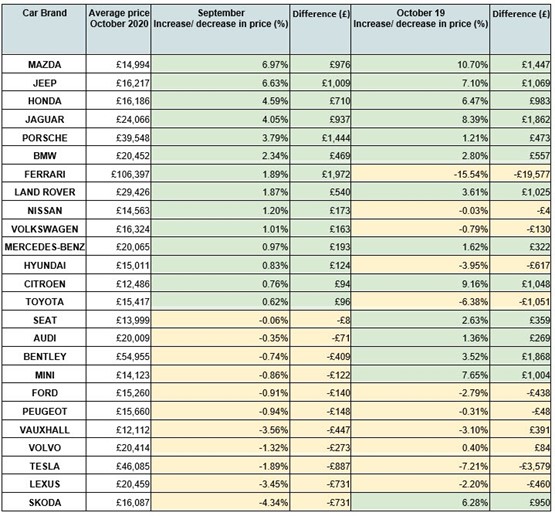
Task: Select the Car Brand column header
Action: pyautogui.click(x=44, y=29)
